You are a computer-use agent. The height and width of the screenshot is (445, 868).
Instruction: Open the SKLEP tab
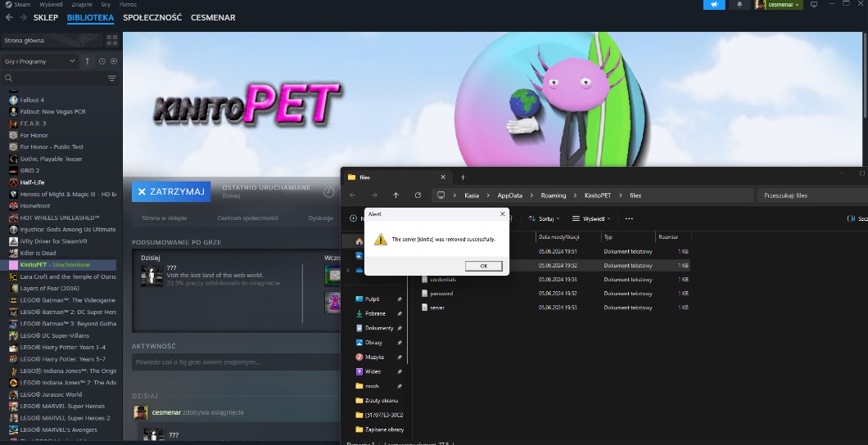click(x=45, y=17)
